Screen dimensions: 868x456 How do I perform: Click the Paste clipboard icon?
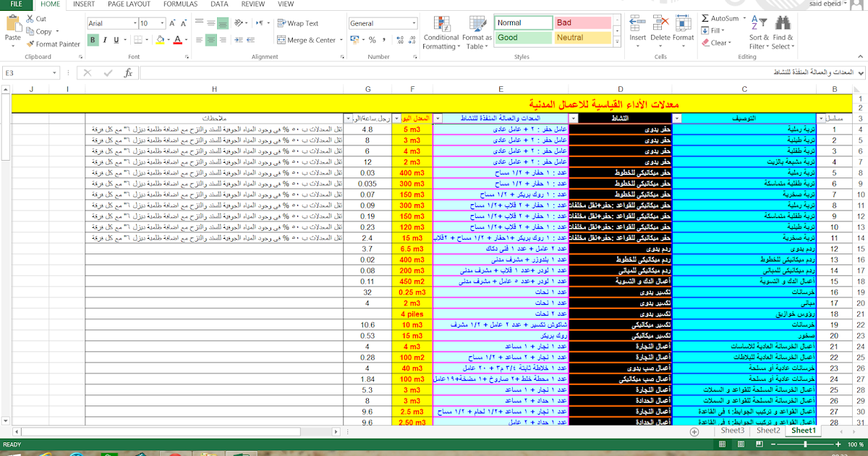pyautogui.click(x=12, y=24)
